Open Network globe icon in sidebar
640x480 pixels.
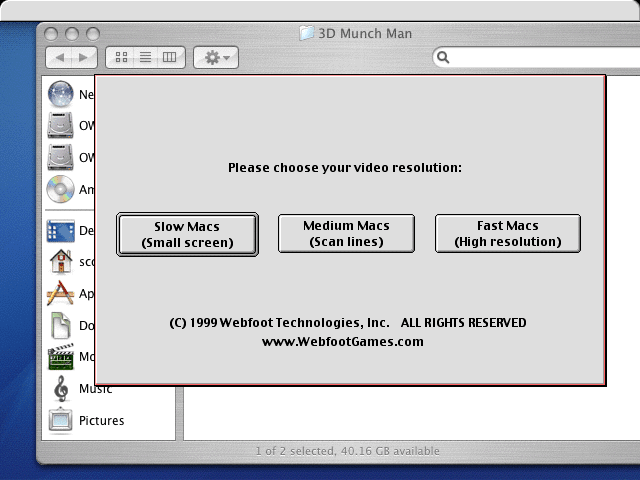pyautogui.click(x=61, y=94)
